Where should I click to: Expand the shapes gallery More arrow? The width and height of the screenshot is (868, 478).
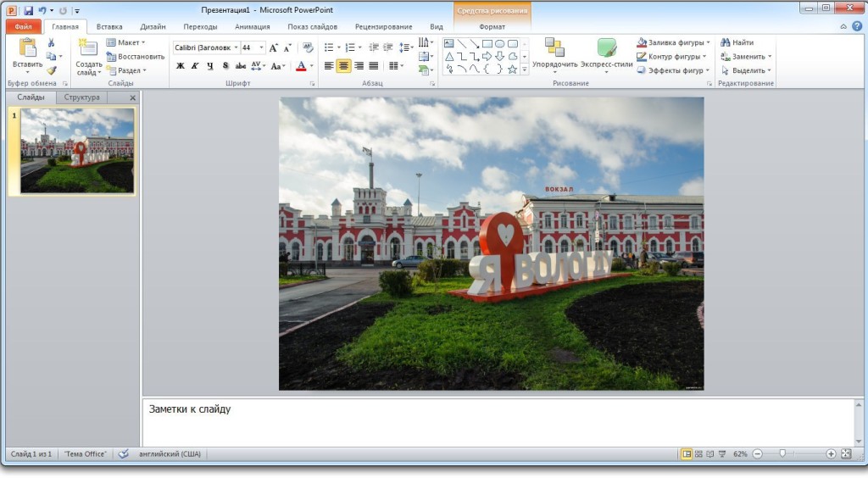(524, 69)
